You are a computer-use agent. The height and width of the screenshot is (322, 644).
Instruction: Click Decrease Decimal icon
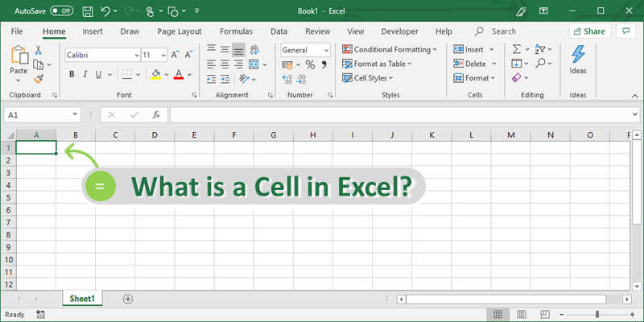301,79
